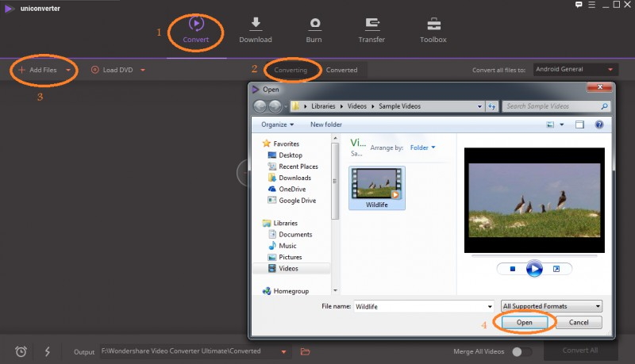Image resolution: width=635 pixels, height=364 pixels.
Task: Toggle the preview pane icon
Action: coord(579,125)
